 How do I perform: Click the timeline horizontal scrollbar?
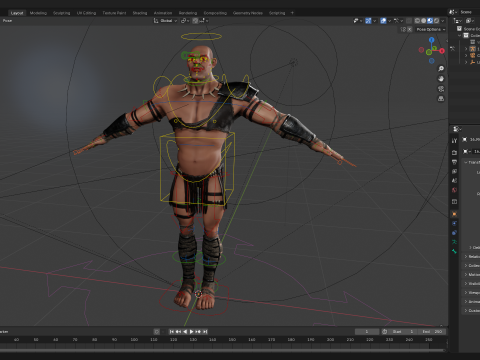click(x=223, y=350)
